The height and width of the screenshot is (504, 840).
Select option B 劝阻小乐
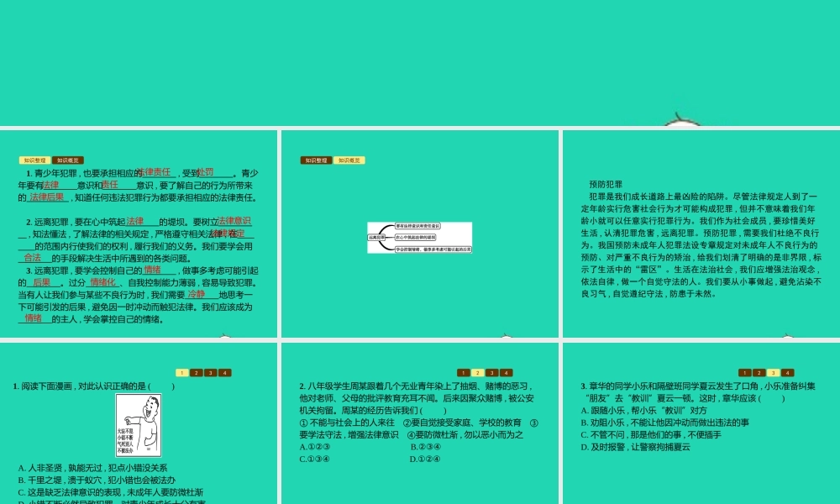665,423
